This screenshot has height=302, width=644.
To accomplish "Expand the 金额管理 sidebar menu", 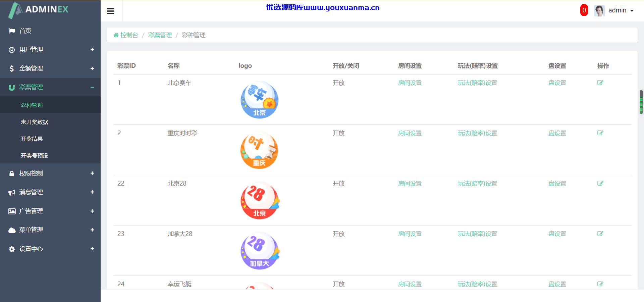I will (50, 68).
